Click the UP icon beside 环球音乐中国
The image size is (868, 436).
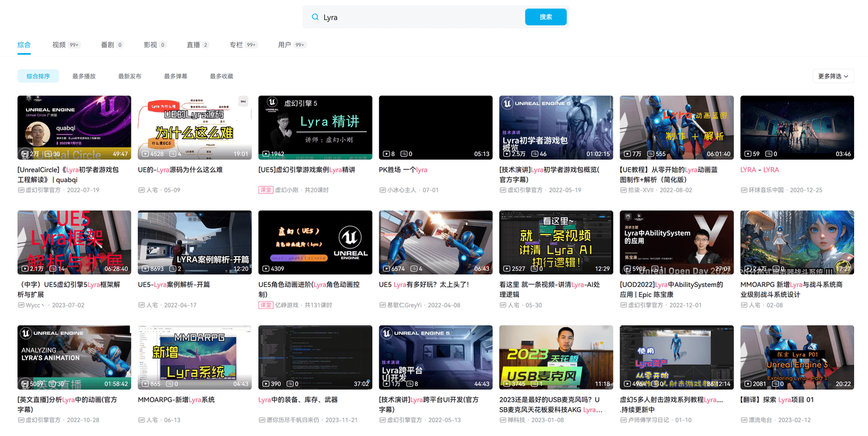pos(744,190)
